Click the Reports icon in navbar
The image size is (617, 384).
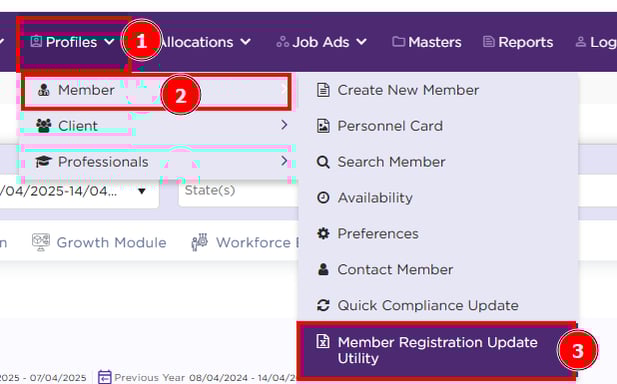coord(488,42)
